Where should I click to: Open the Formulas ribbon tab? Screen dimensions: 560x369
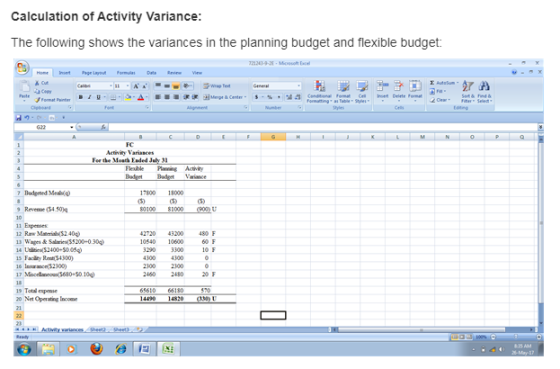(126, 73)
